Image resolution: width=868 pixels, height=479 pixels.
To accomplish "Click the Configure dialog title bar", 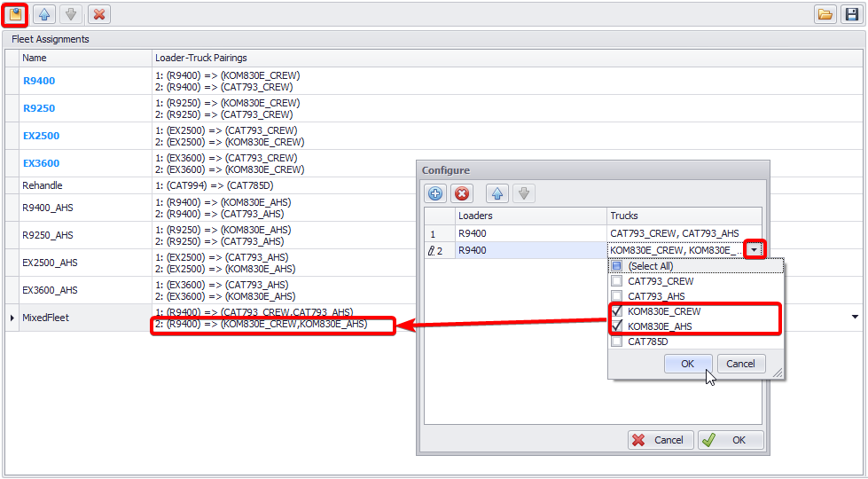I will coord(593,170).
